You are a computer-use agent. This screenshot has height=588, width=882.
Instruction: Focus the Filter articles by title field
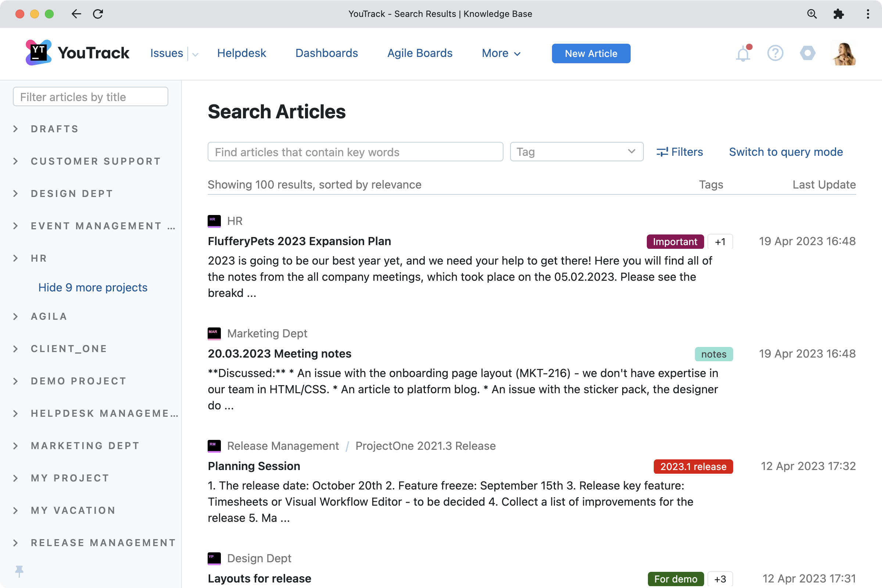coord(90,97)
